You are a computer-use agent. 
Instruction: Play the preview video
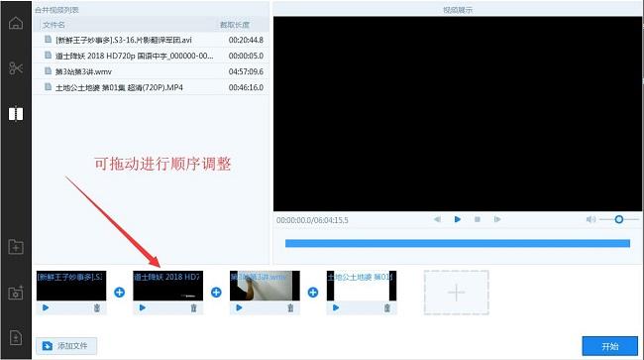458,219
